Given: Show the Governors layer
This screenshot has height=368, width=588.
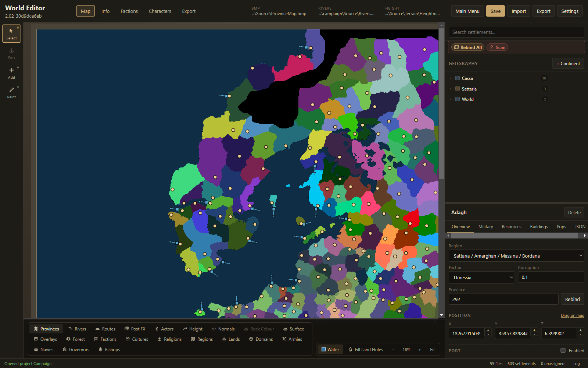Looking at the screenshot, I should pyautogui.click(x=76, y=349).
